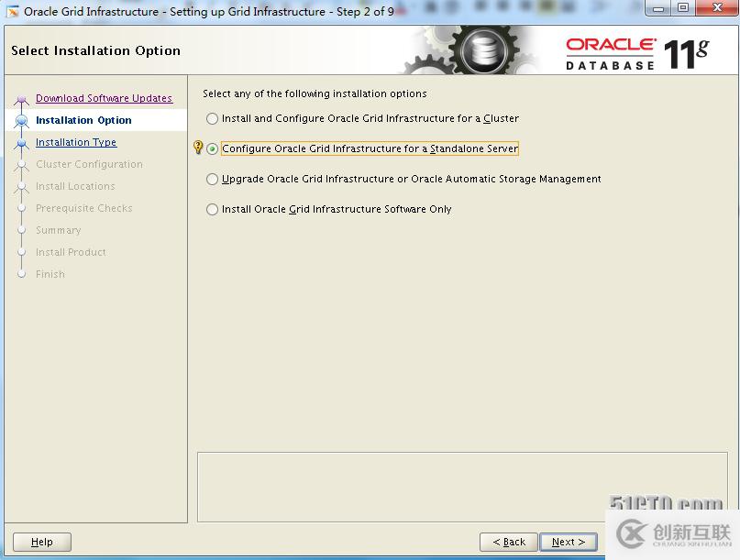Close the Oracle Grid Infrastructure installer
The width and height of the screenshot is (740, 560).
click(717, 8)
